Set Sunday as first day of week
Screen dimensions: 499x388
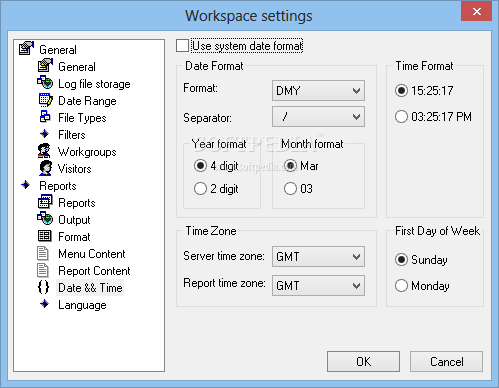click(401, 259)
